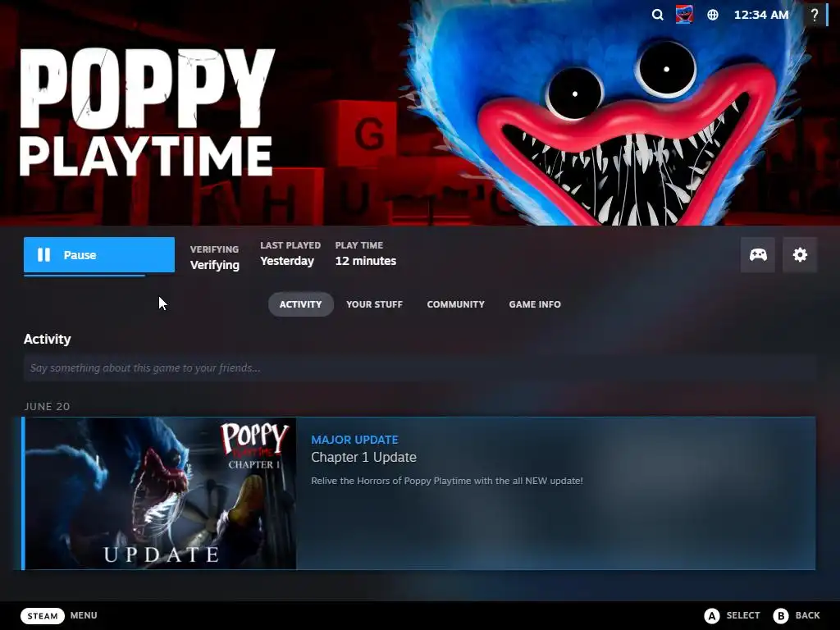The width and height of the screenshot is (840, 630).
Task: Click the Last Played 'Yesterday' text
Action: (x=287, y=261)
